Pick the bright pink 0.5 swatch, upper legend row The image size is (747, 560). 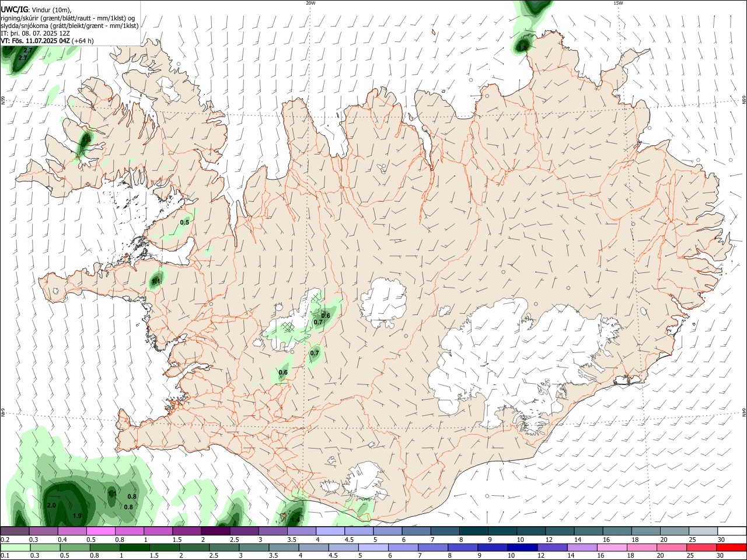[x=100, y=531]
